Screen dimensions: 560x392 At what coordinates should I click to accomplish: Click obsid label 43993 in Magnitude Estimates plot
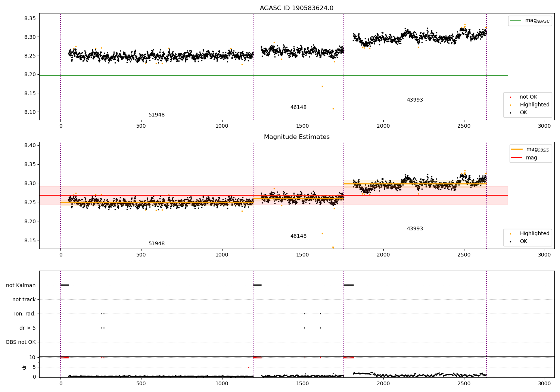tap(415, 229)
